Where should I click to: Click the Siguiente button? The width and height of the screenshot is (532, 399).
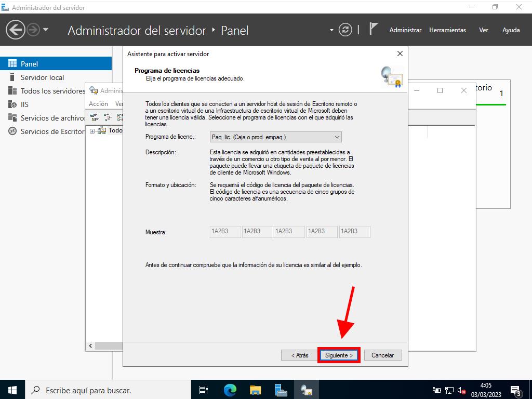point(339,355)
